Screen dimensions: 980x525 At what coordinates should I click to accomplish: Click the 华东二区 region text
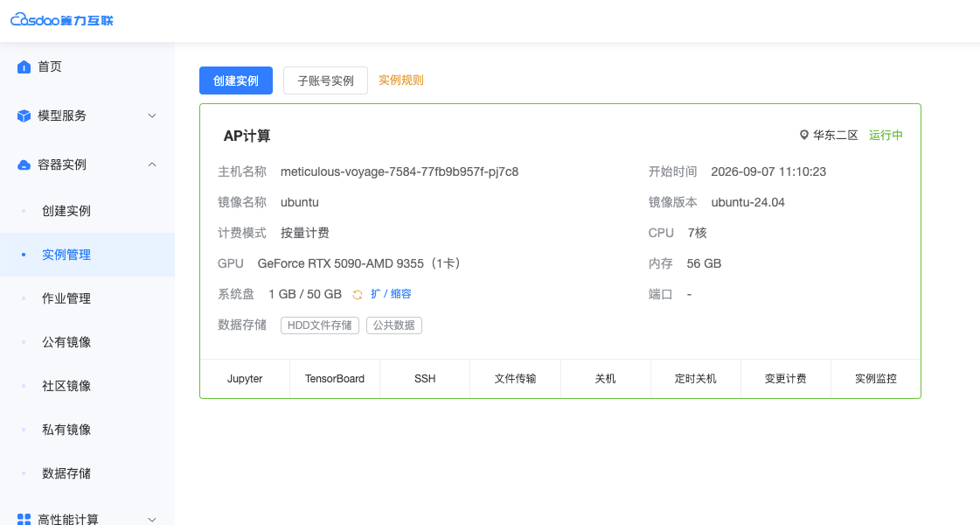(836, 135)
